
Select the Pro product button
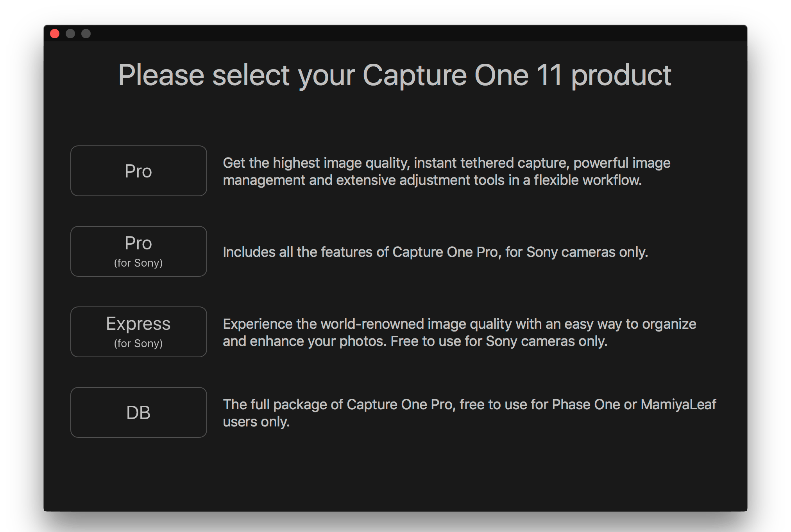click(138, 171)
